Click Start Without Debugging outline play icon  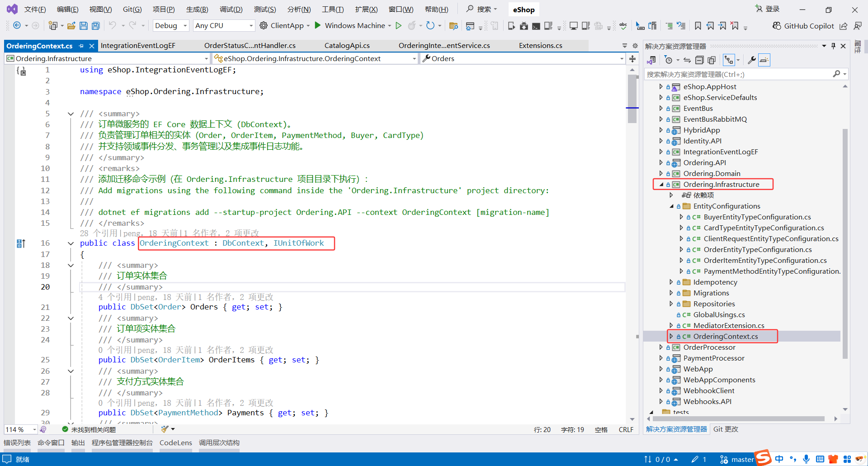point(398,26)
